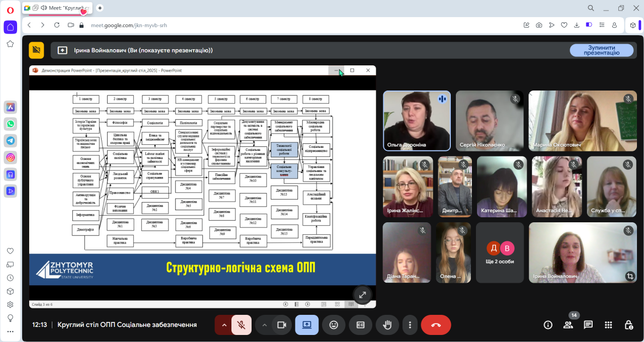Open meeting details info icon
Viewport: 644px width, 342px height.
(x=548, y=325)
